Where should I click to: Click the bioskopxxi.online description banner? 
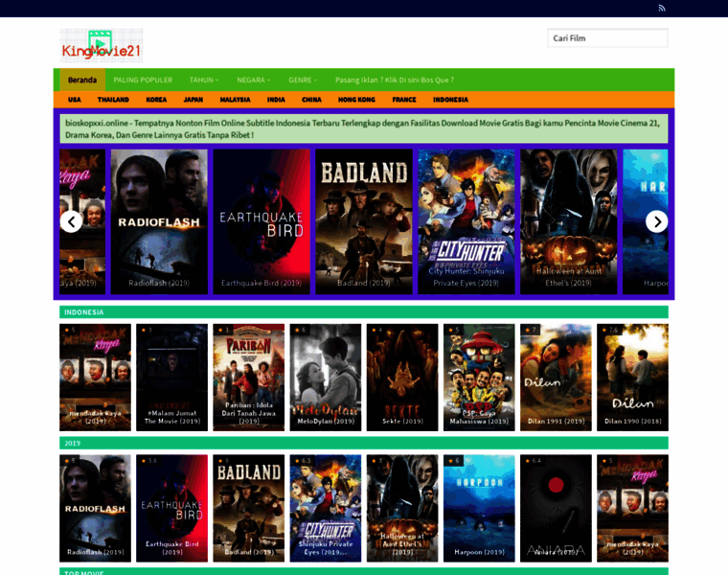coord(364,128)
